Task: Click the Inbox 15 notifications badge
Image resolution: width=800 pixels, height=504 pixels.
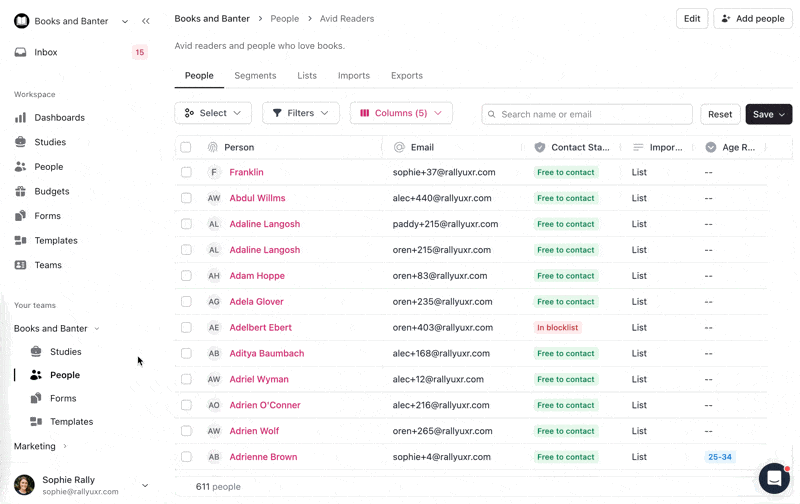Action: click(x=140, y=52)
